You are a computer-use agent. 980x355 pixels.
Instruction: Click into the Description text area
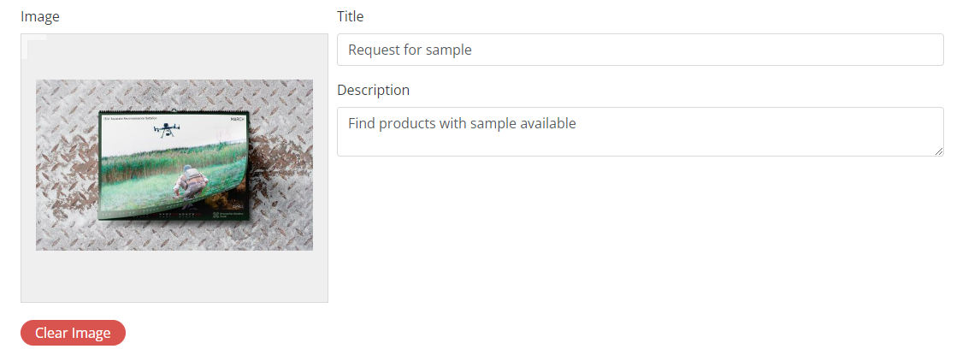pos(640,132)
